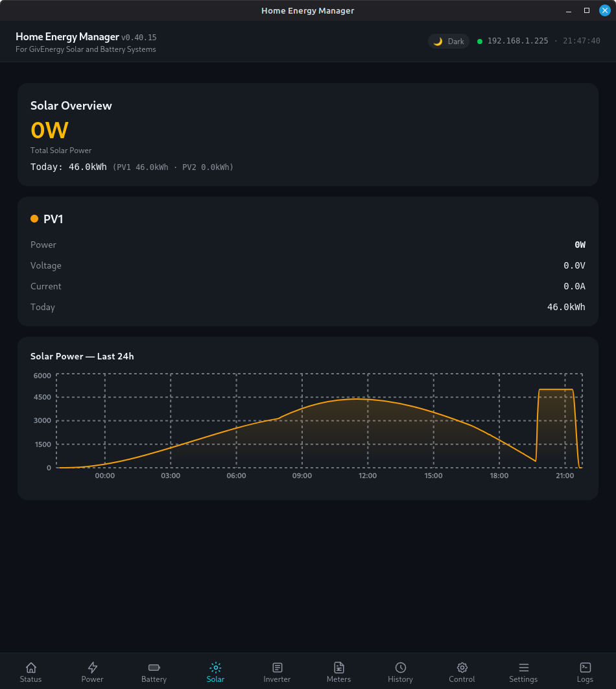Open Settings via the hamburger lines icon
The width and height of the screenshot is (616, 689).
[523, 668]
